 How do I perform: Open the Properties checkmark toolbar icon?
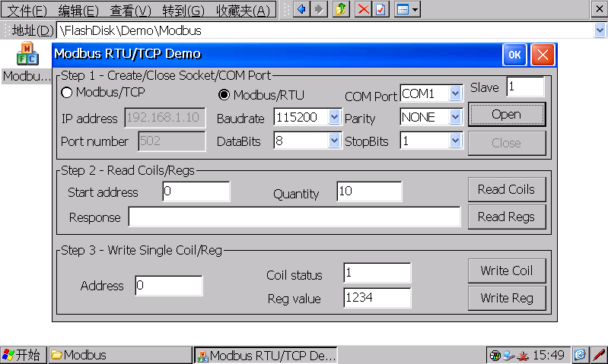[x=380, y=9]
